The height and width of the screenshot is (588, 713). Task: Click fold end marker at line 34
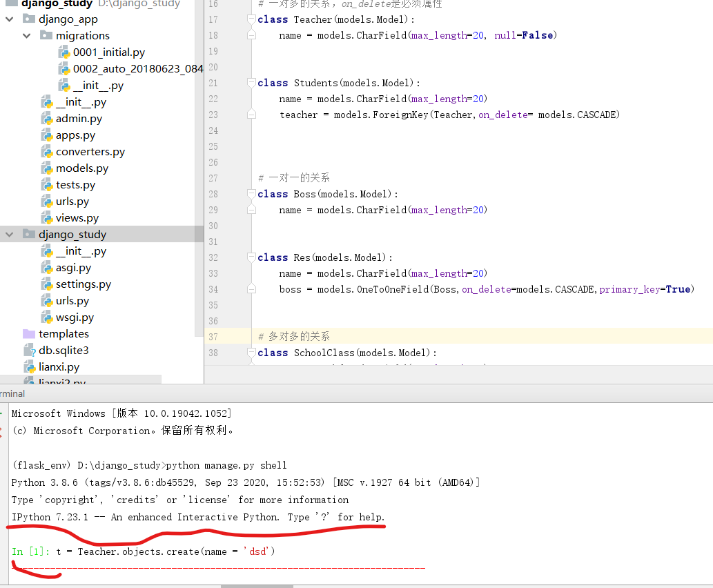251,289
